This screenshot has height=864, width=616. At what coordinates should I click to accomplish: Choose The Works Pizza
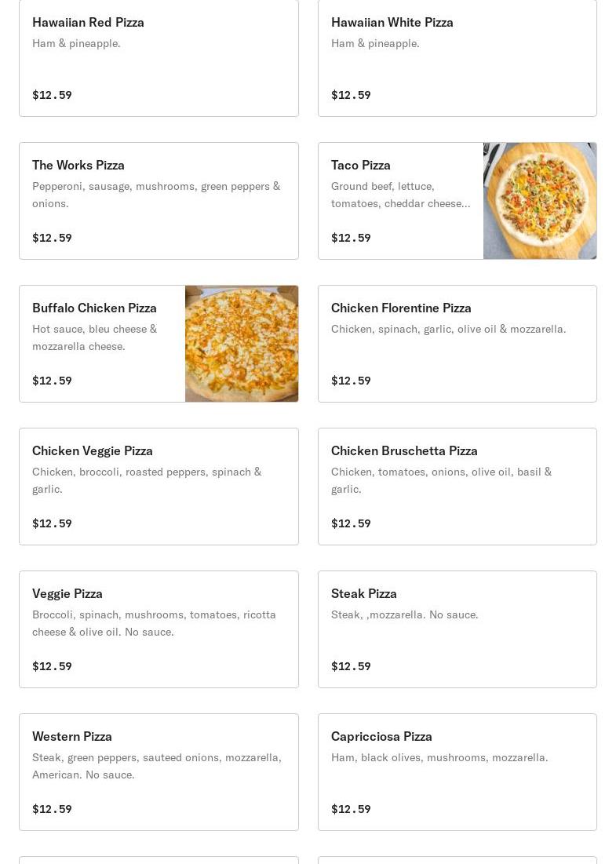(x=159, y=201)
